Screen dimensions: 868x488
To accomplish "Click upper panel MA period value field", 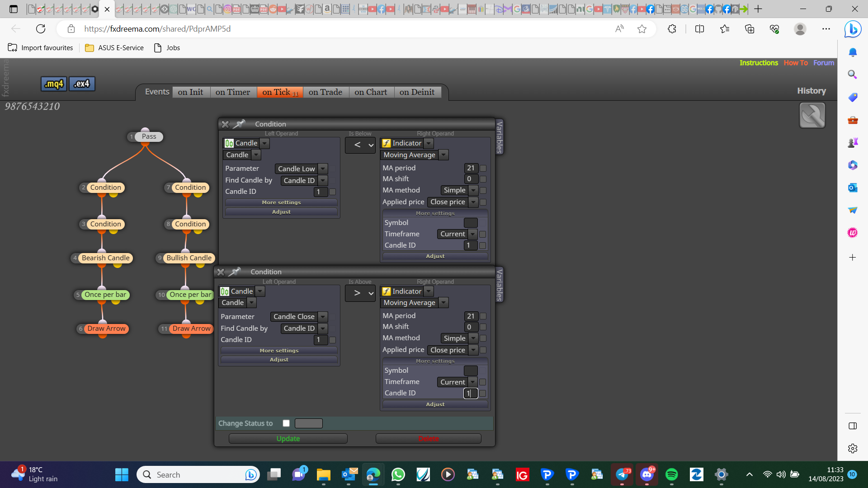I will click(x=471, y=168).
